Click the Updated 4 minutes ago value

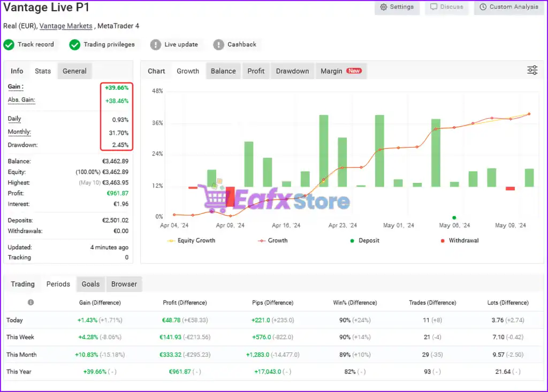click(109, 248)
